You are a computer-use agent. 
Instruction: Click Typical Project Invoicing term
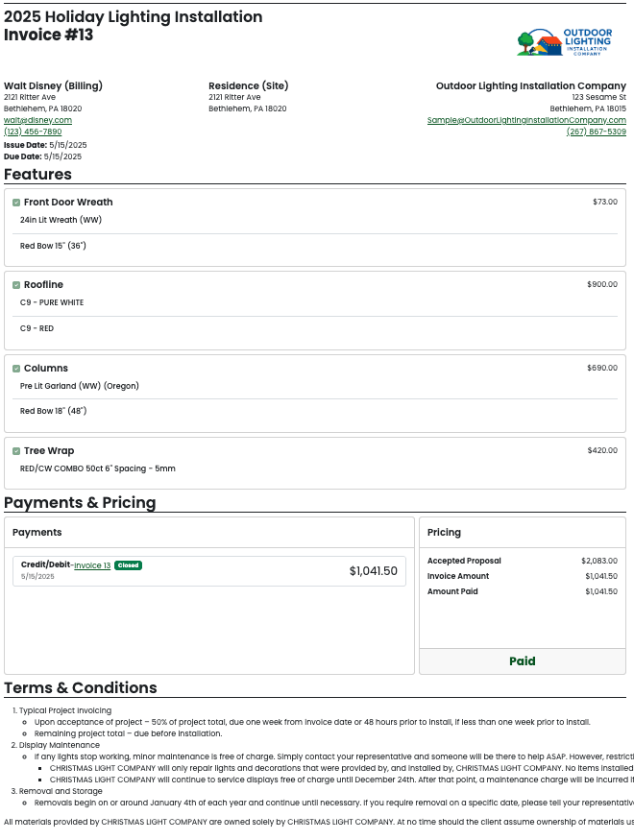pyautogui.click(x=65, y=710)
